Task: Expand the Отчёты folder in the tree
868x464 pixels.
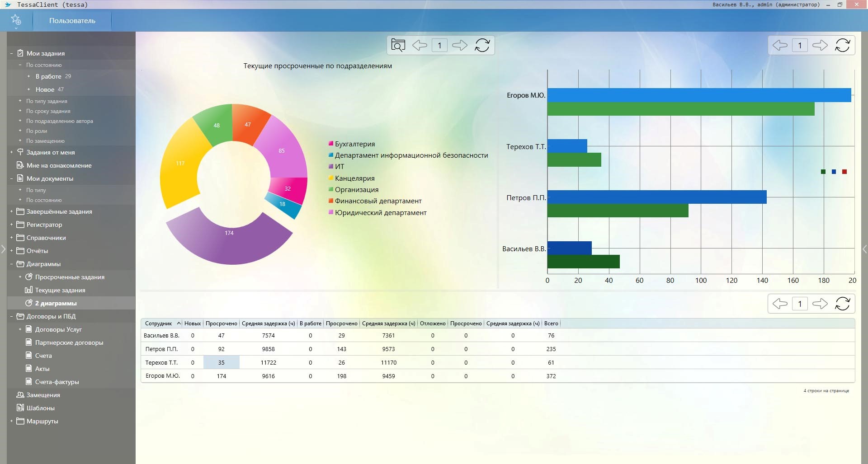Action: pyautogui.click(x=11, y=251)
